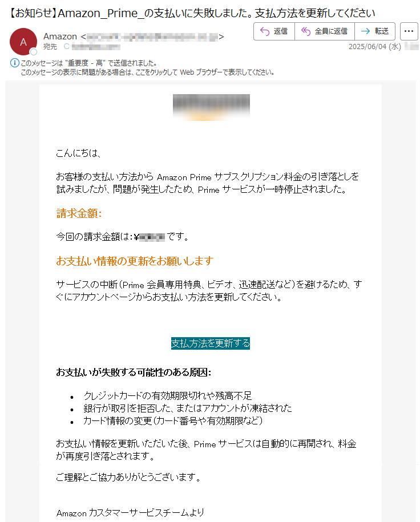This screenshot has width=420, height=522.
Task: Forward the email using 転送
Action: coord(375,31)
